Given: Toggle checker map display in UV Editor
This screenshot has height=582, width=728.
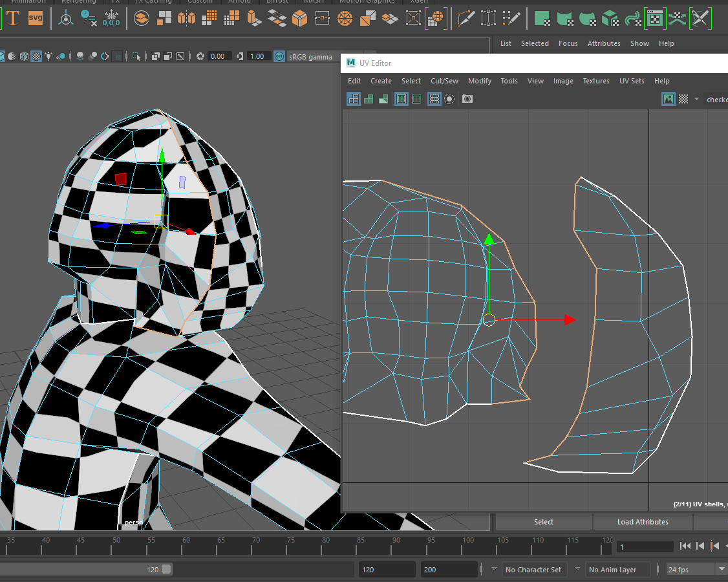Looking at the screenshot, I should point(683,99).
